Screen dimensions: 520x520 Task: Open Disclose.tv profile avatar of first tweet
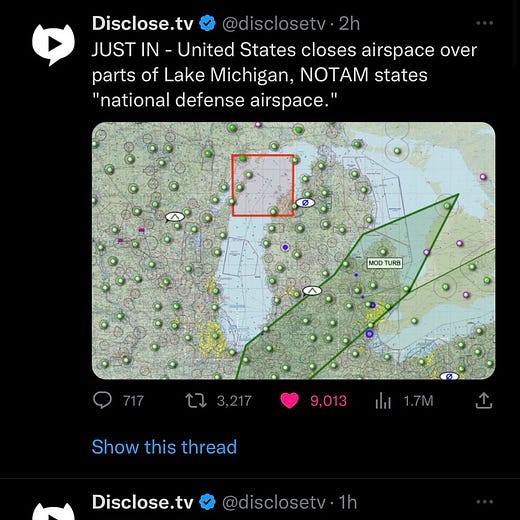[x=53, y=44]
